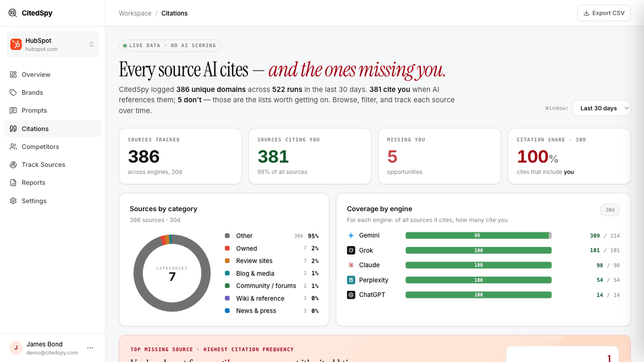644x362 pixels.
Task: Open Track Sources page
Action: click(52, 165)
